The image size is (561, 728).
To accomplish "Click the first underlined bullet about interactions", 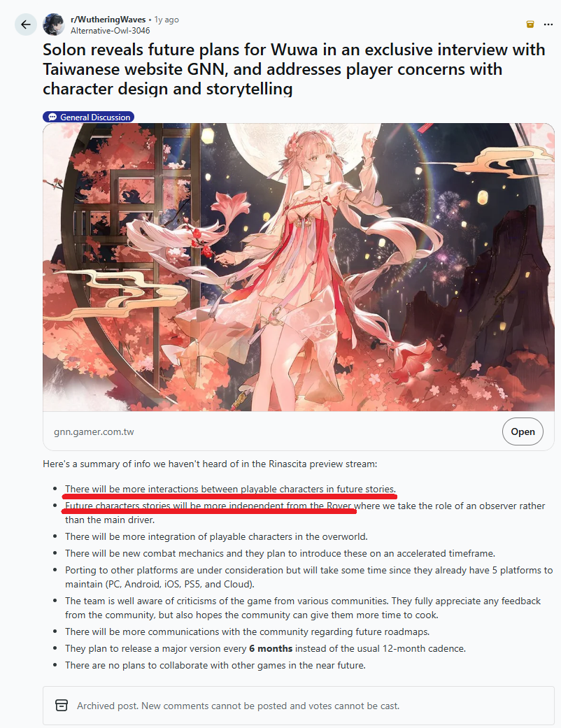I will (230, 489).
